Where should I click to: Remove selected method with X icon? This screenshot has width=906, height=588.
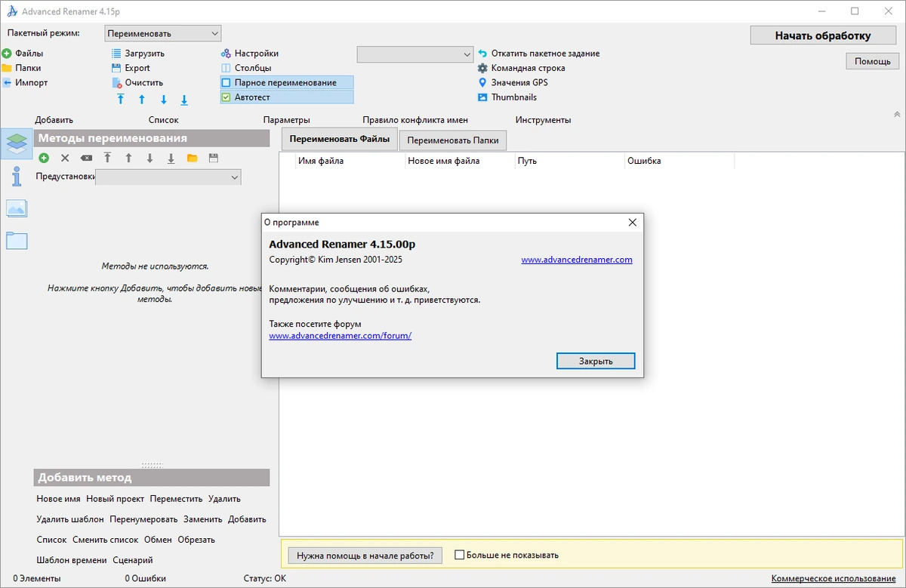click(65, 158)
